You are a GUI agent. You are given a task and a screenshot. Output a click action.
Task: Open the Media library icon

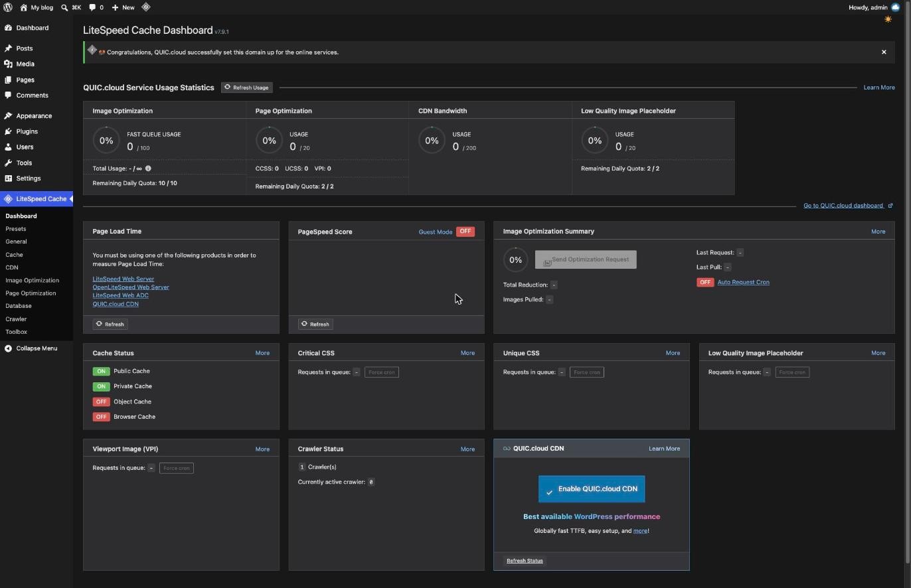click(x=8, y=64)
